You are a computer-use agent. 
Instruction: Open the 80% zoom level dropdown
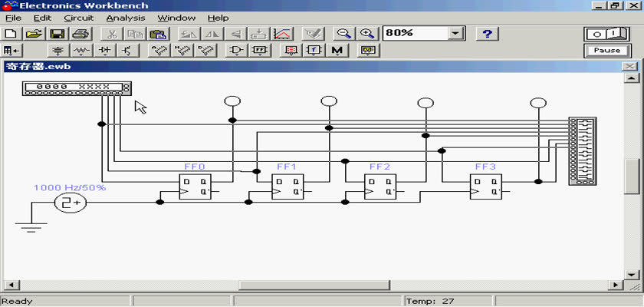[457, 34]
